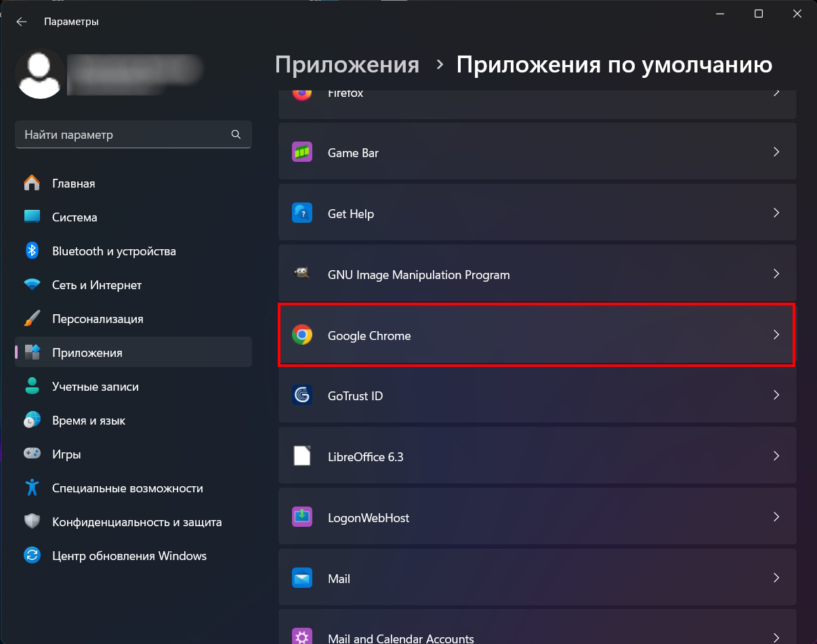Select Персонализация in the sidebar
Screen dimensions: 817x644
pos(133,319)
